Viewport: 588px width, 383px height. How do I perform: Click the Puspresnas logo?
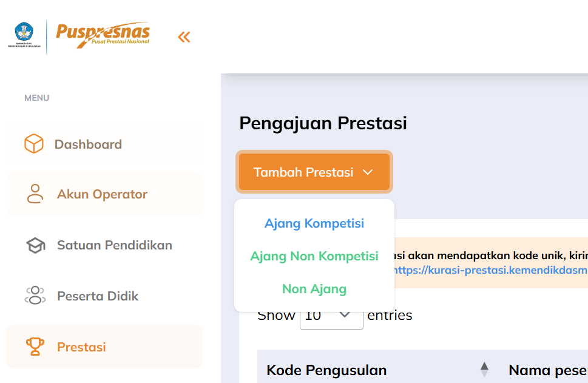tap(103, 36)
